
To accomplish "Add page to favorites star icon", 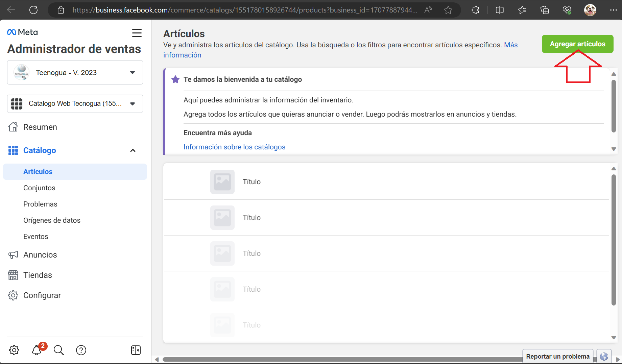I will coord(448,10).
